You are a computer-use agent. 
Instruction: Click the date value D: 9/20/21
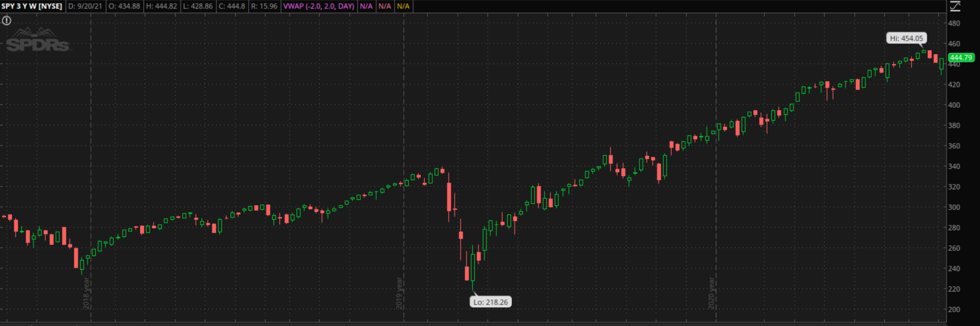[x=85, y=6]
